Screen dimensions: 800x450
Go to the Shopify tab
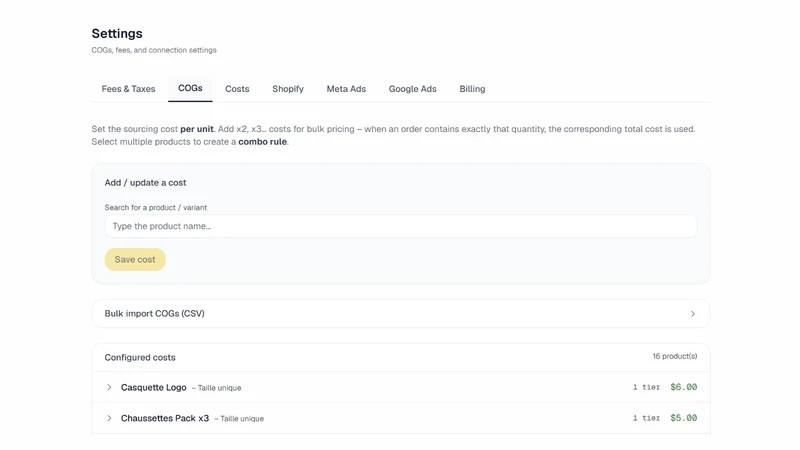pos(288,89)
